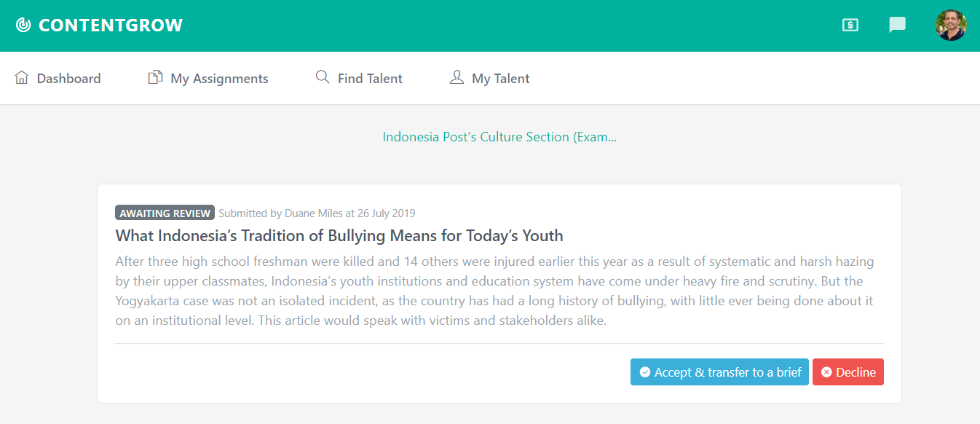Click Accept & transfer to a brief
This screenshot has width=980, height=424.
pos(719,372)
